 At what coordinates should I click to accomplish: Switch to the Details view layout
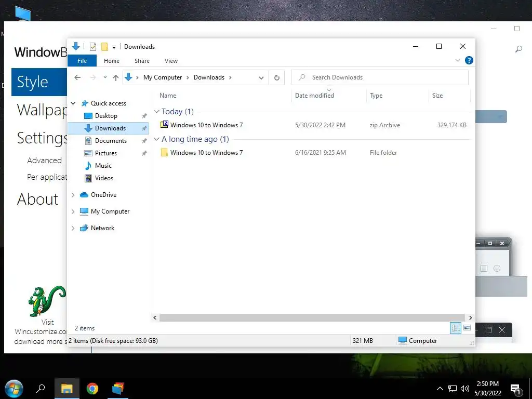[x=456, y=328]
